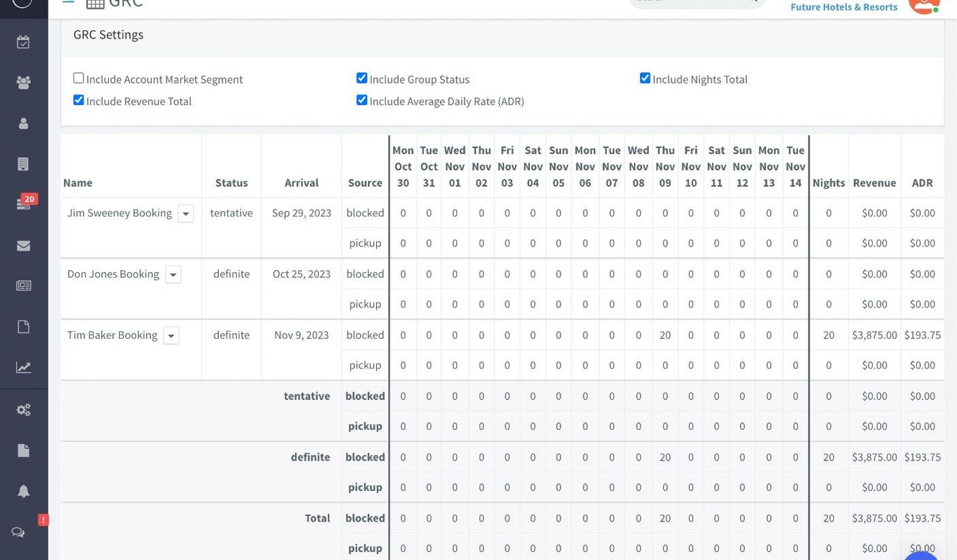Click the Nights column header

click(x=828, y=183)
